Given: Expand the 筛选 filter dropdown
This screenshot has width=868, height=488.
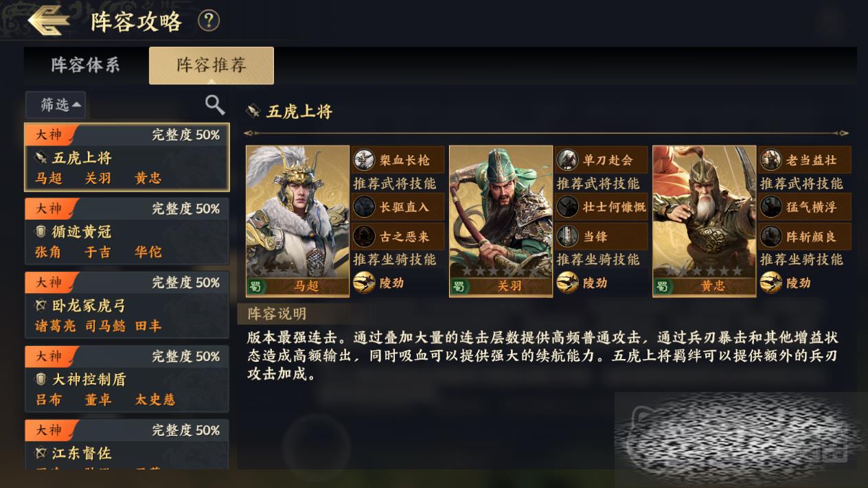Looking at the screenshot, I should point(56,104).
